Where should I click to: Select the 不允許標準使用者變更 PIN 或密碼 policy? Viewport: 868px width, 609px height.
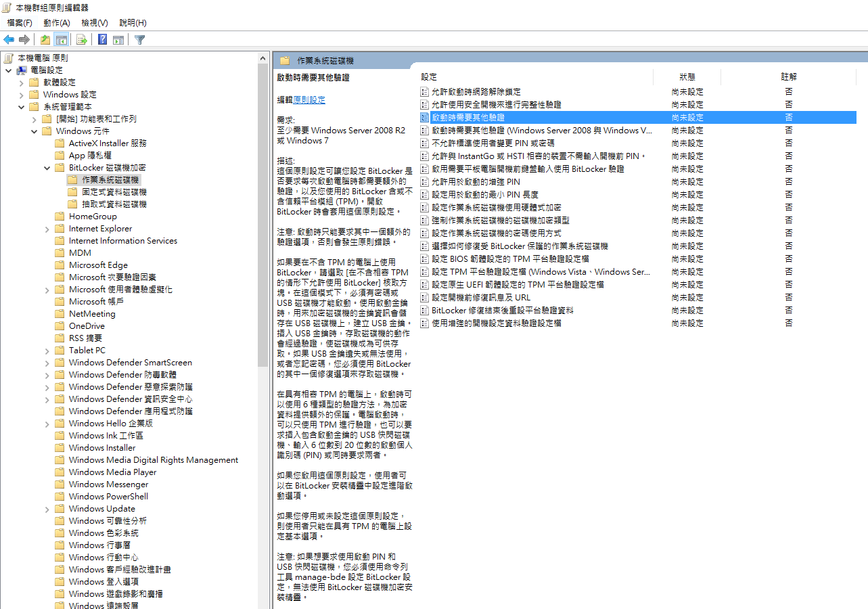click(x=493, y=143)
